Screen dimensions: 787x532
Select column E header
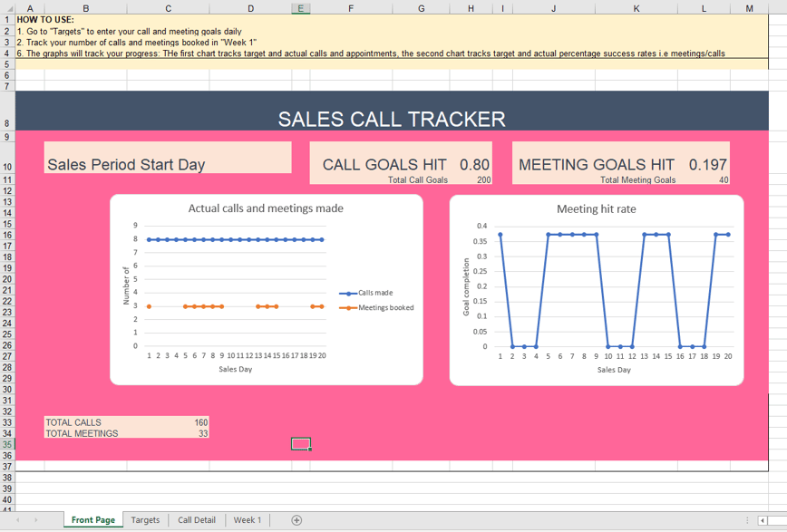(x=301, y=8)
